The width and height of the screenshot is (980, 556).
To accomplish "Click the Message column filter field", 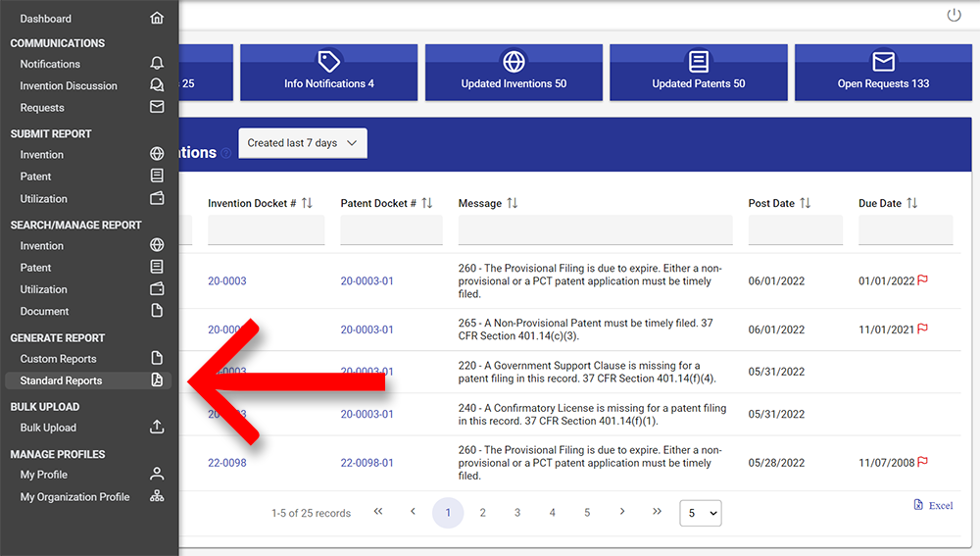I will [595, 230].
